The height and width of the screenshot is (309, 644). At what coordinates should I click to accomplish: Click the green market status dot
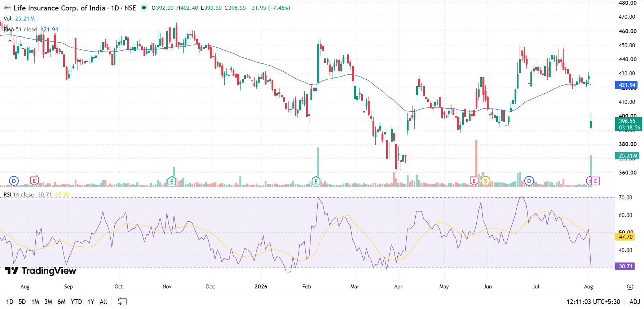coord(144,8)
